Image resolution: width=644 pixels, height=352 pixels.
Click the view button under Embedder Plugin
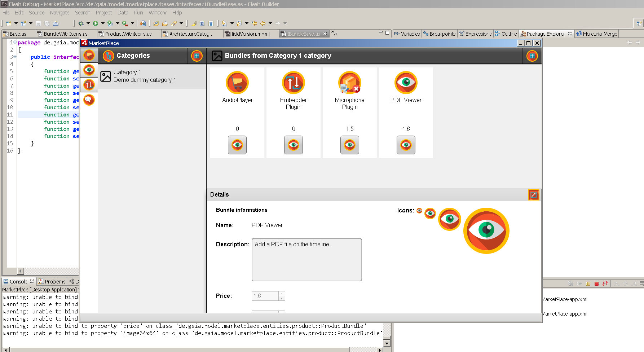(x=294, y=145)
